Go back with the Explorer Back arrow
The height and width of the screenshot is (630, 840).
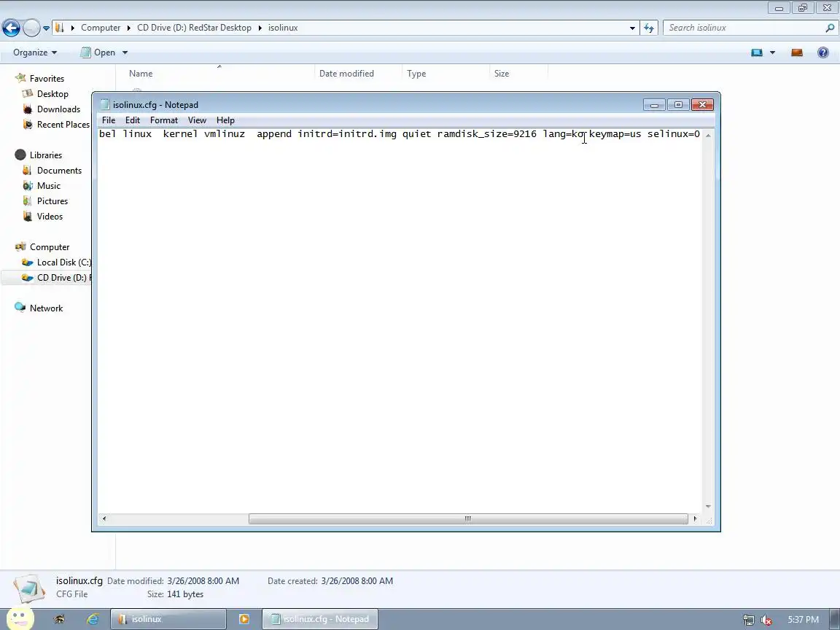click(11, 28)
